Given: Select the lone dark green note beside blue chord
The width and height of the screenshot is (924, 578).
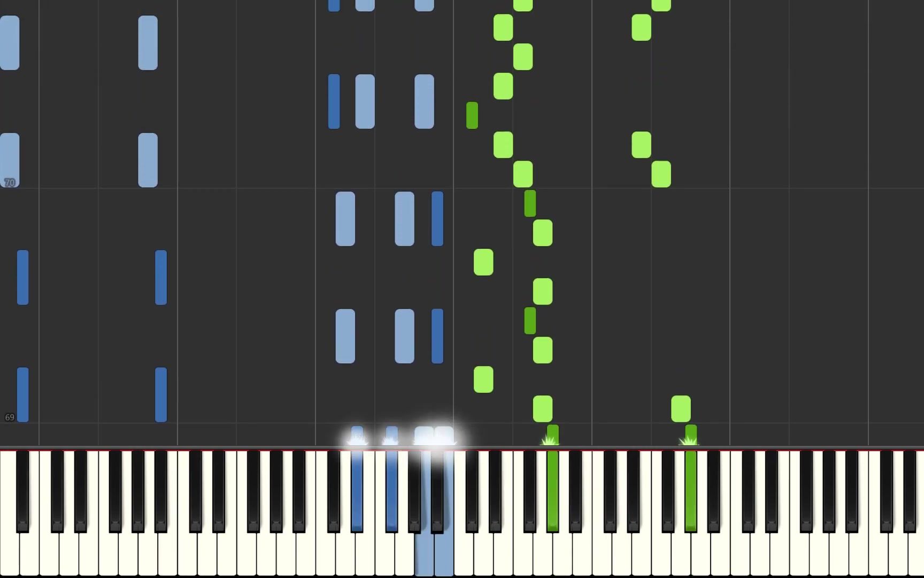Looking at the screenshot, I should pyautogui.click(x=472, y=116).
